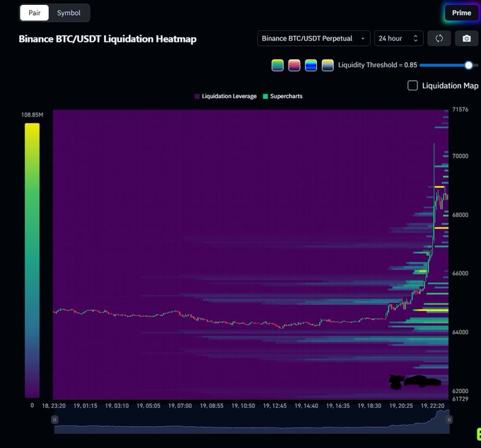Toggle Liquidation Leverage legend series

[x=226, y=96]
